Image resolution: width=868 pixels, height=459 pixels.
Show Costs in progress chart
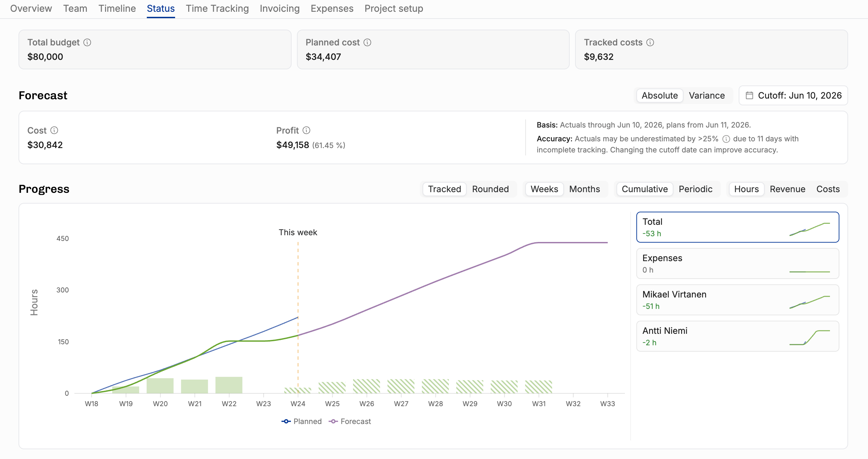(x=828, y=189)
